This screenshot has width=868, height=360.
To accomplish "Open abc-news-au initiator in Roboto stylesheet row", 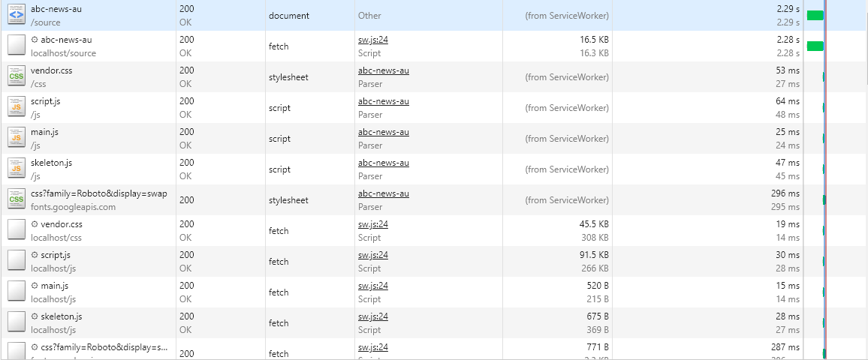I will click(384, 193).
